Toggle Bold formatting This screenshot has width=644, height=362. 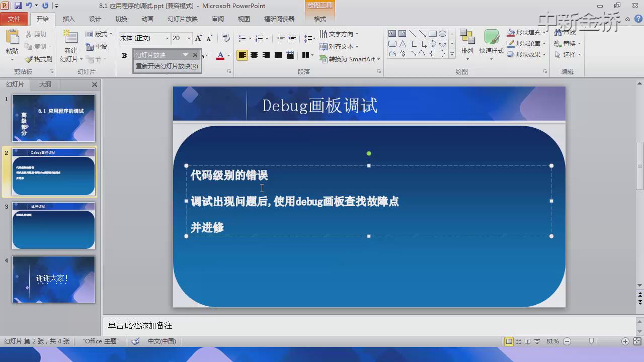124,55
